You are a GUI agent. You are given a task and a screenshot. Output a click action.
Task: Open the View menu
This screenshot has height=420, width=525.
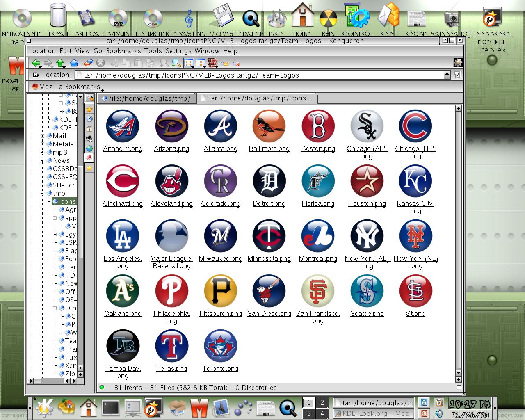(82, 51)
